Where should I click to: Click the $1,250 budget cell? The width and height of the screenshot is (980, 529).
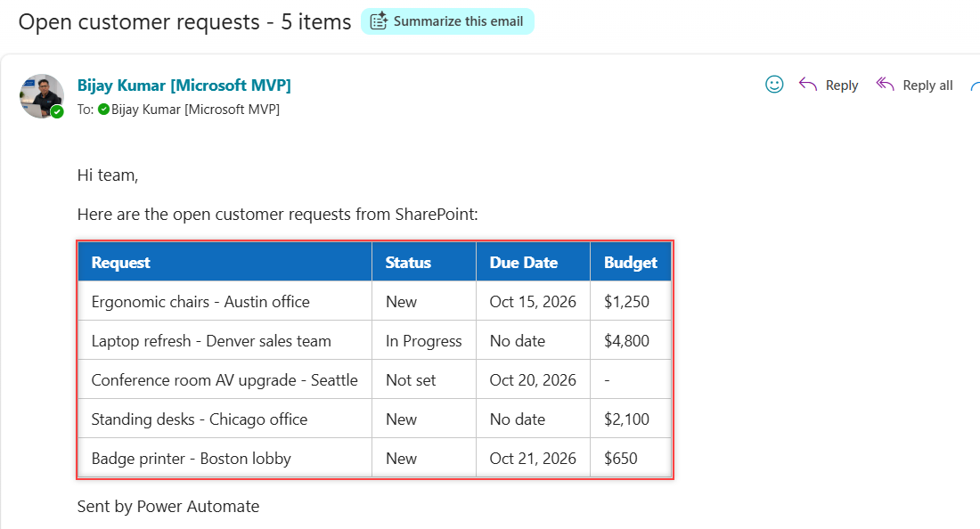(x=631, y=302)
